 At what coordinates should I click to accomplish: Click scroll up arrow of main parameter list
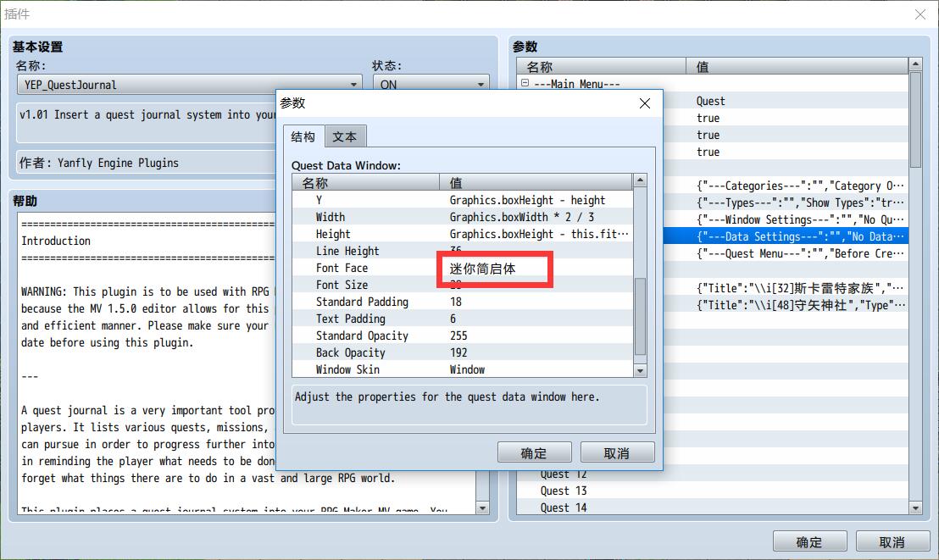tap(915, 64)
